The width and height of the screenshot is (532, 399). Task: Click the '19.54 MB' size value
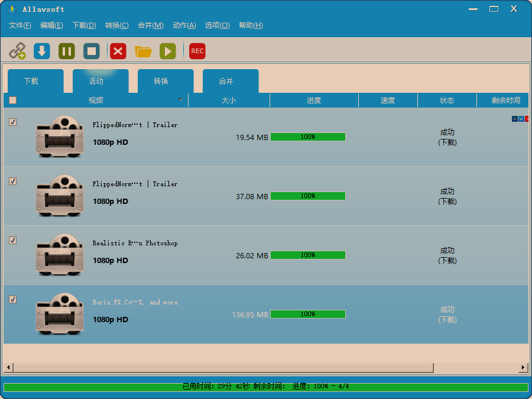pyautogui.click(x=252, y=137)
